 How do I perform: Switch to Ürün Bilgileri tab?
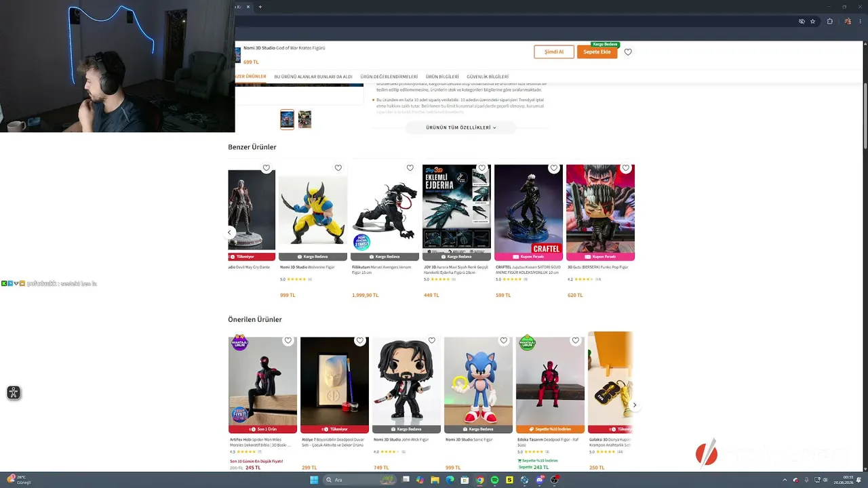click(442, 77)
